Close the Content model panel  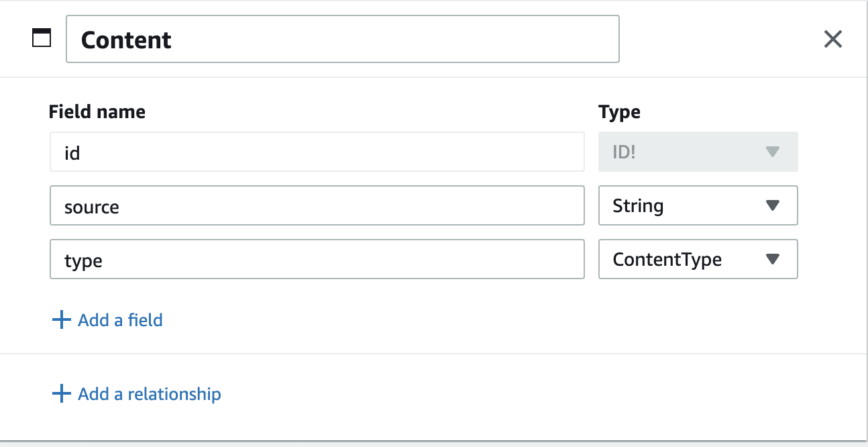click(832, 40)
